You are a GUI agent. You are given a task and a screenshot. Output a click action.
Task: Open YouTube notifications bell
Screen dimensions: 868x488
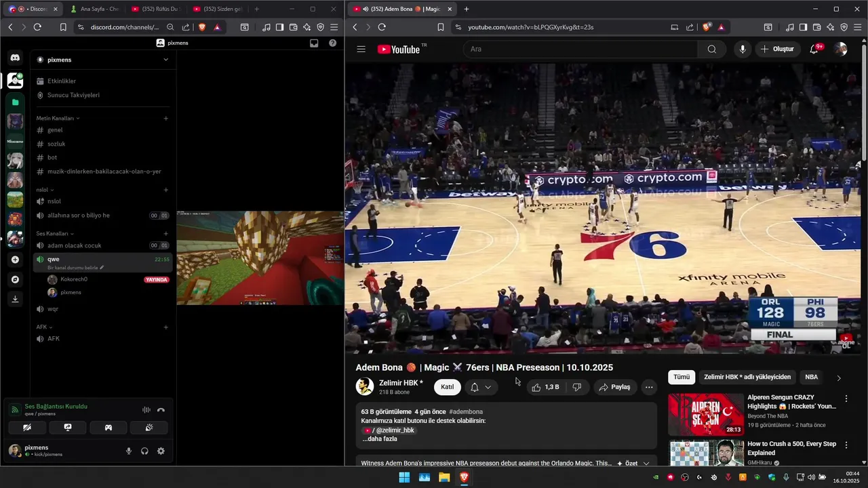[814, 49]
